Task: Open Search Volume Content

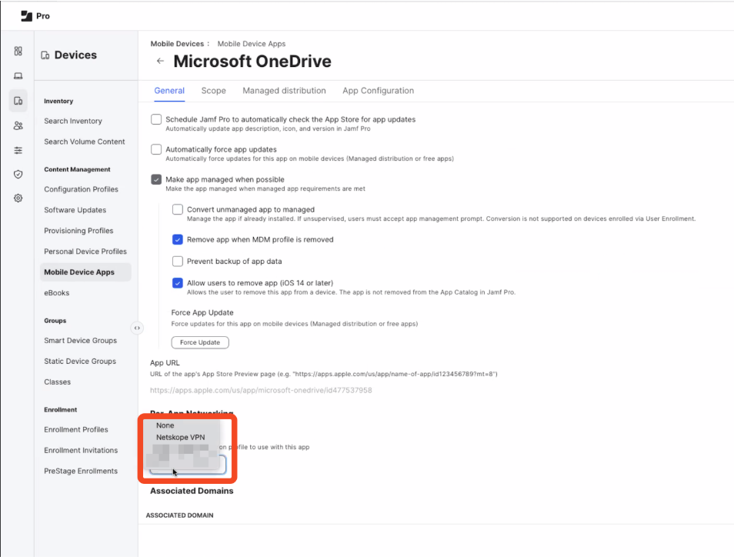Action: coord(85,142)
